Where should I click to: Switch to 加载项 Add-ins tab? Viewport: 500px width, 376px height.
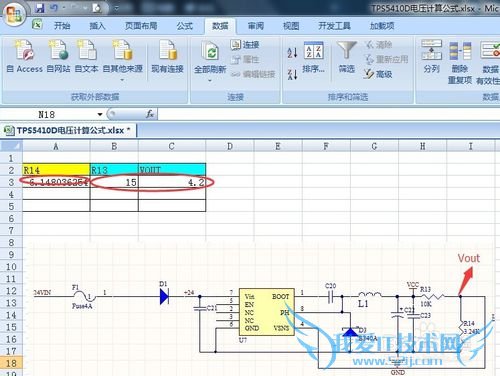click(382, 26)
